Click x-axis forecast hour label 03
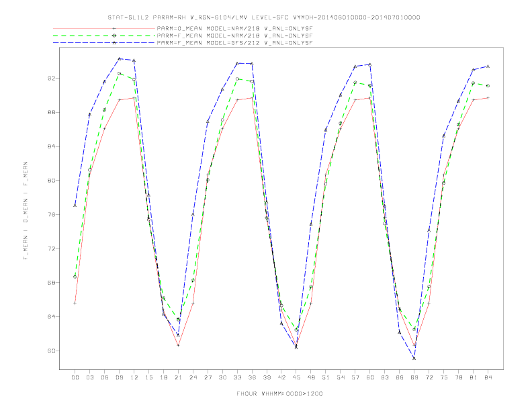The width and height of the screenshot is (532, 411). click(x=89, y=377)
